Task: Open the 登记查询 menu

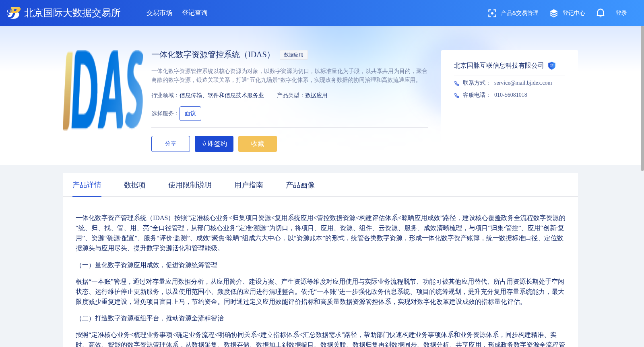Action: (x=195, y=13)
